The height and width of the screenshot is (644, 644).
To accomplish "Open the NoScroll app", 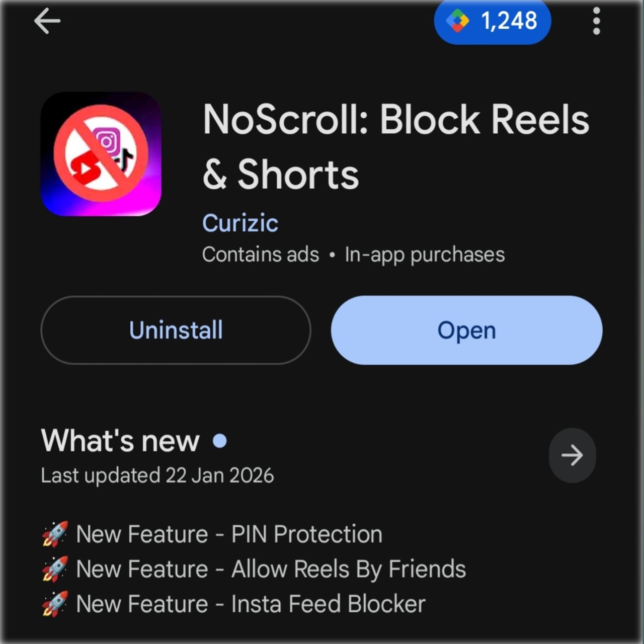I will [x=466, y=330].
